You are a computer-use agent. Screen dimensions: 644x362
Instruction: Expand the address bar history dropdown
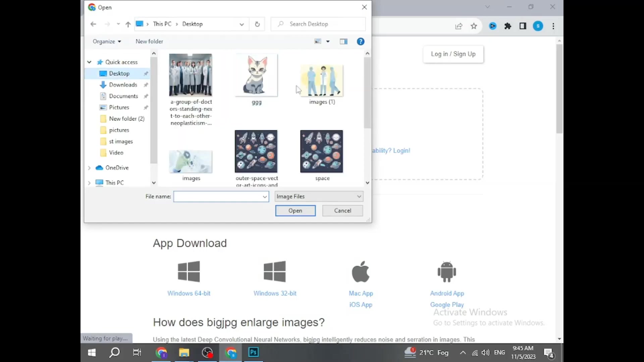pyautogui.click(x=241, y=24)
